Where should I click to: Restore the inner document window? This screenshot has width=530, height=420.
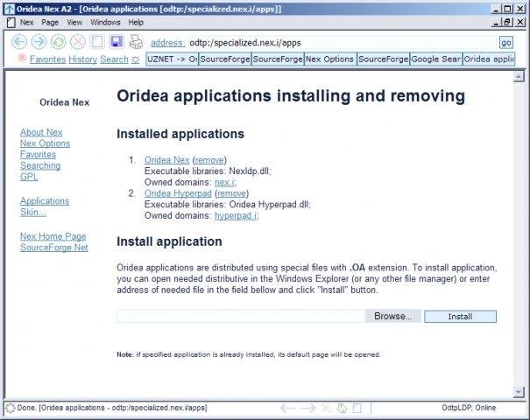[507, 23]
